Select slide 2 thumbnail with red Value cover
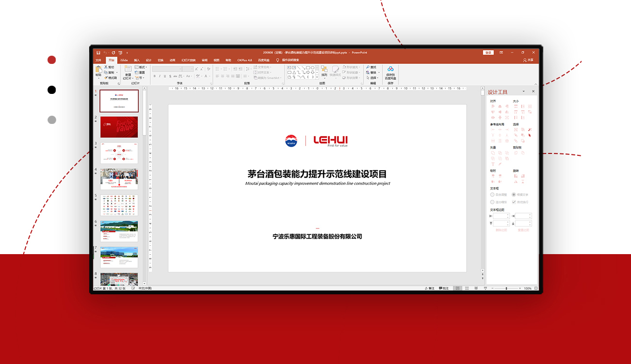 [x=119, y=127]
